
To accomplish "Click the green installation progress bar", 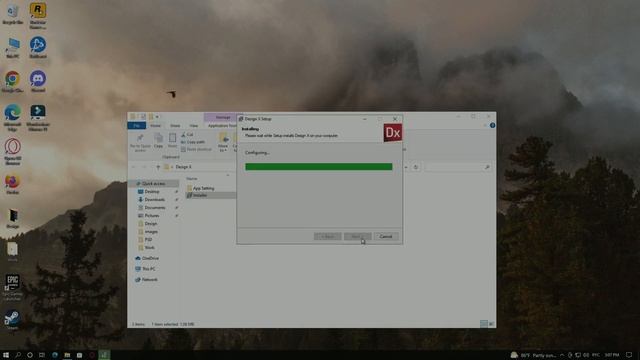I will [318, 167].
